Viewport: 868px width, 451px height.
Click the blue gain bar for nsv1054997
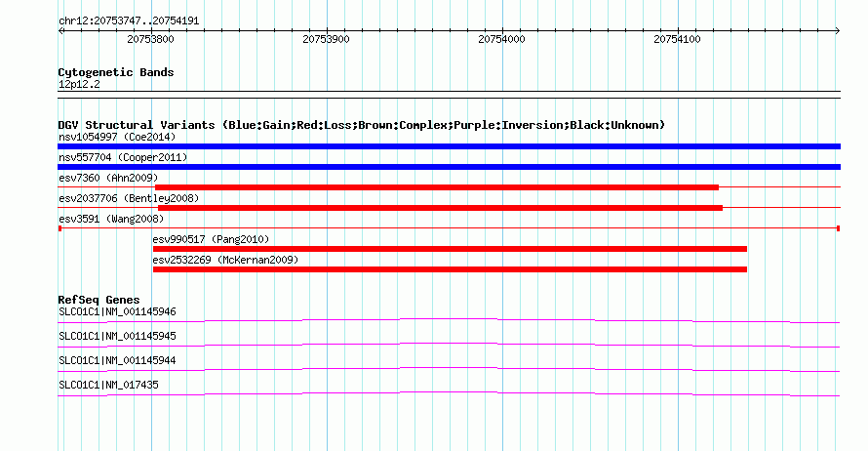pyautogui.click(x=449, y=146)
